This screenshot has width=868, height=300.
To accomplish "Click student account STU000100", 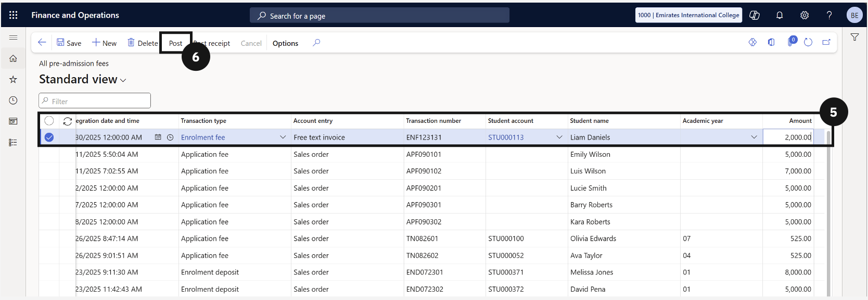I will 506,239.
